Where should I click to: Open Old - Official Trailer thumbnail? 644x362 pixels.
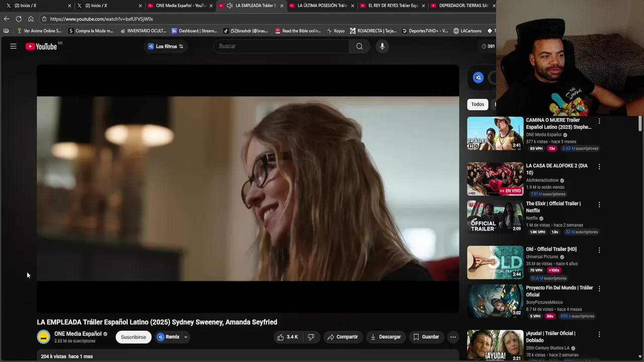pos(495,262)
